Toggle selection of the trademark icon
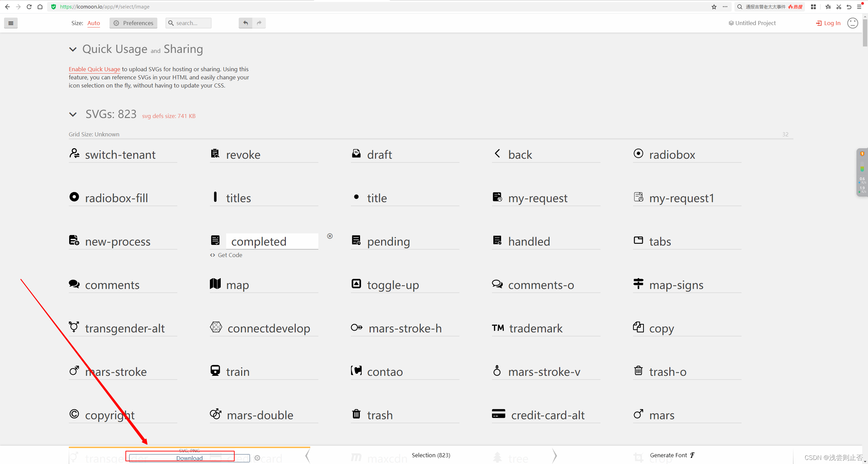Screen dimensions: 868x464 pyautogui.click(x=535, y=328)
